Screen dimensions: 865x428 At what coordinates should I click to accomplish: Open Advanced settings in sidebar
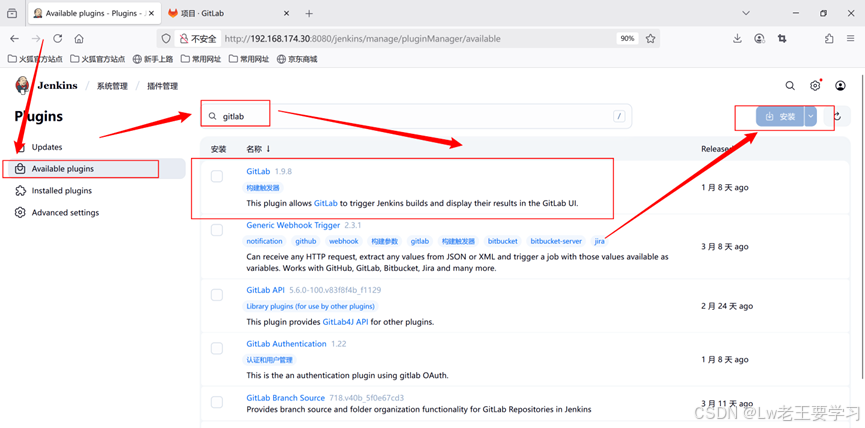pos(100,212)
